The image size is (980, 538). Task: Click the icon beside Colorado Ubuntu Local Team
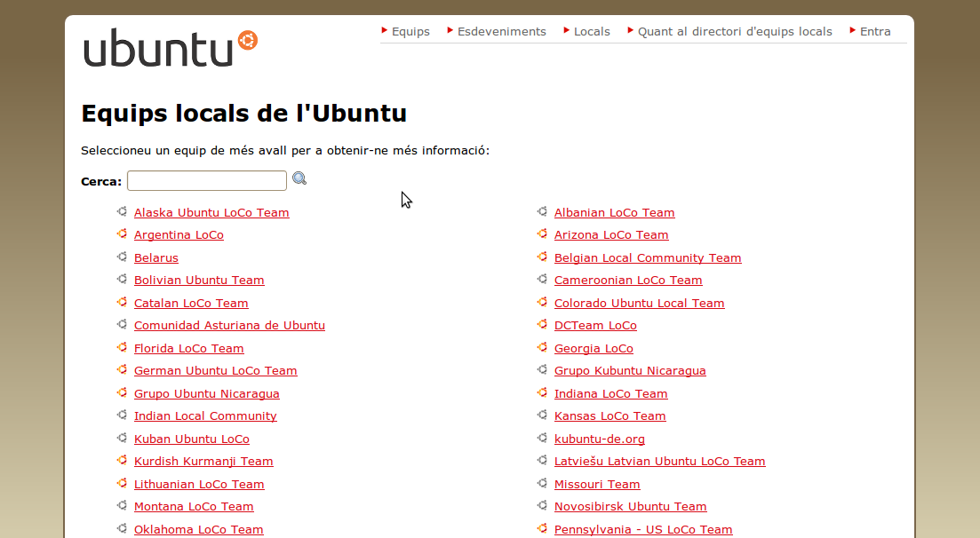click(x=542, y=303)
